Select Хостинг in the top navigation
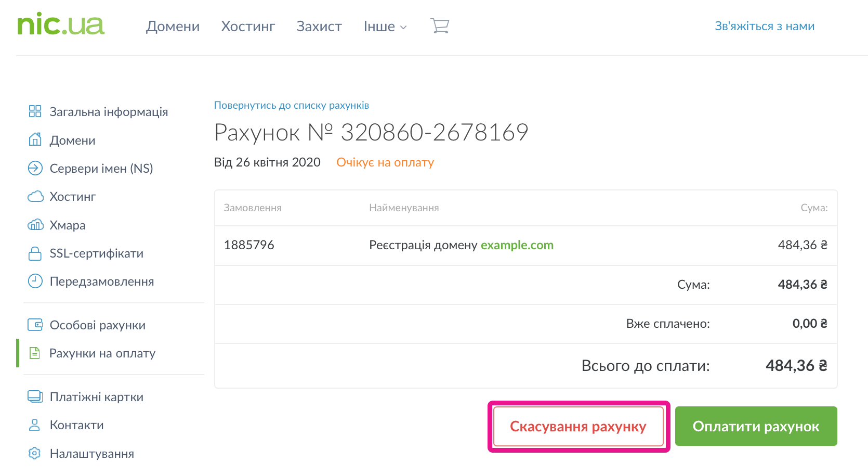Screen dimensions: 868x474 248,27
